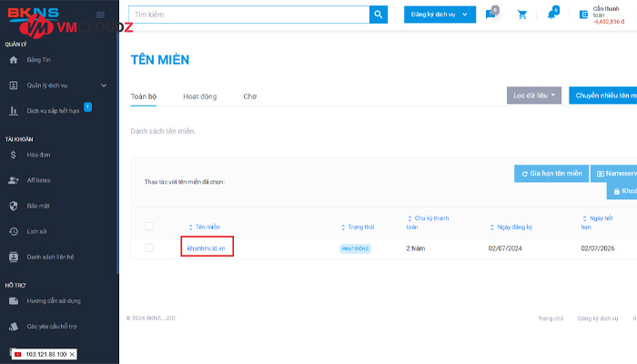Click the 2 Năm billing cycle cell

[x=415, y=248]
